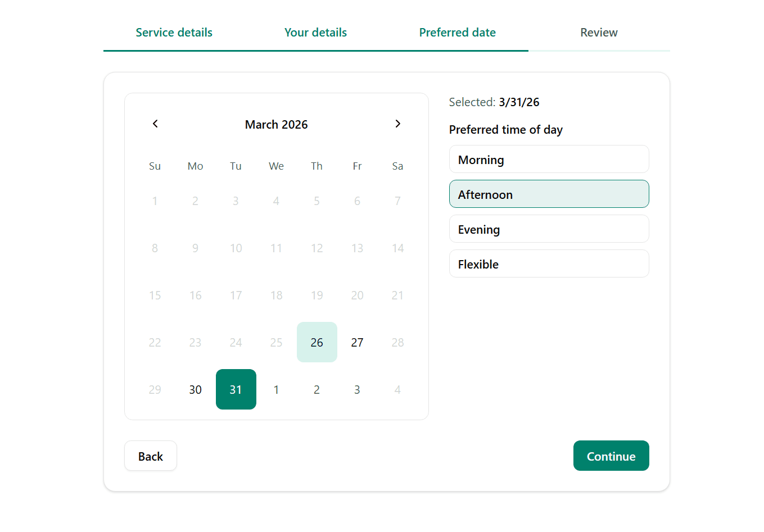Go to the Review tab
Viewport: 764px width, 532px height.
599,33
